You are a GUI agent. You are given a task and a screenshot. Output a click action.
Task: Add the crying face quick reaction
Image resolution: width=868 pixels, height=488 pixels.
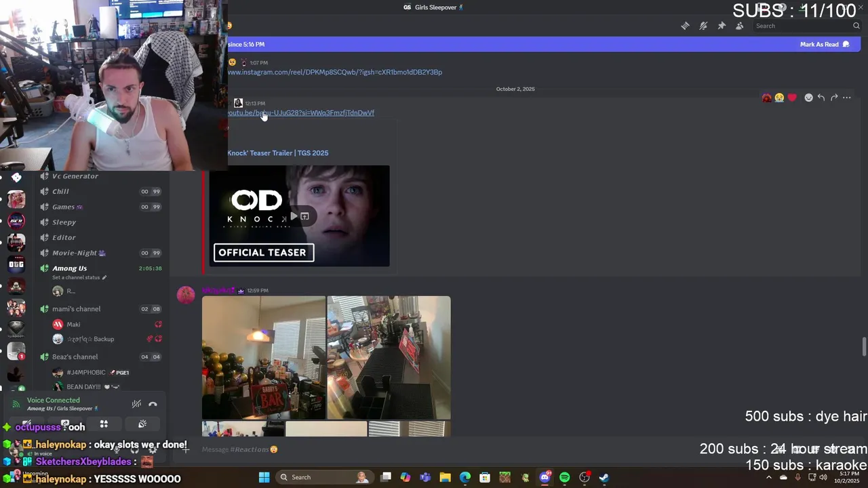779,98
